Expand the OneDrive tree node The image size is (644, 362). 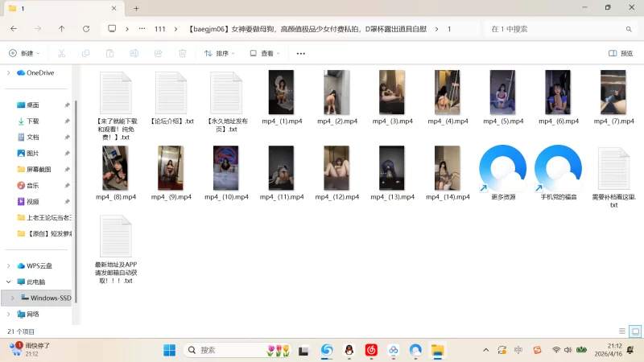coord(9,72)
